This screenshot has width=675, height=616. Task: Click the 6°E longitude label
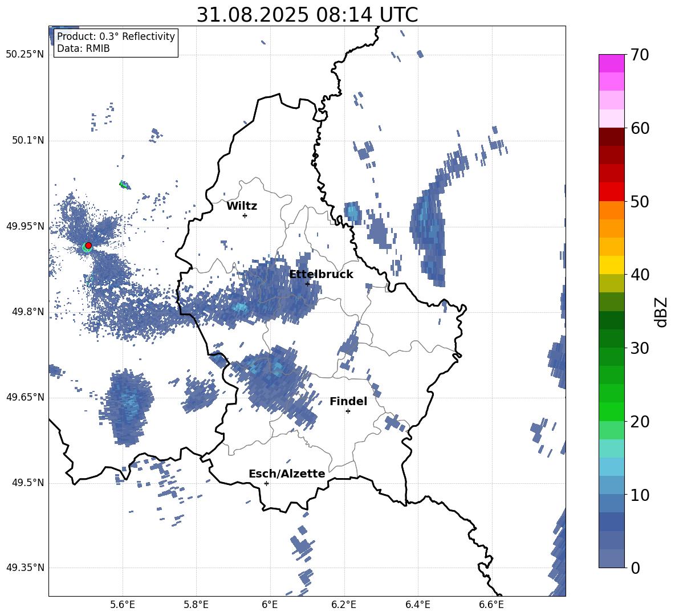270,605
